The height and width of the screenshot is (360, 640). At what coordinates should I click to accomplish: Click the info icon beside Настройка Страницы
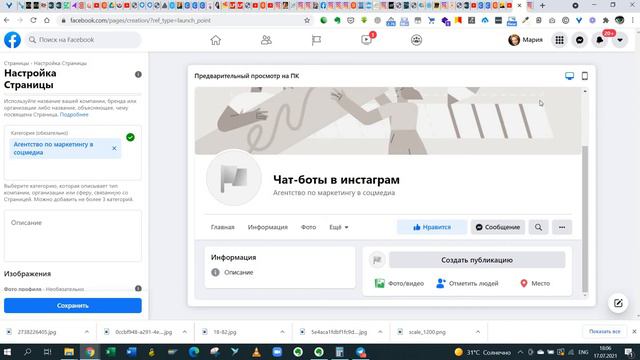pos(138,74)
